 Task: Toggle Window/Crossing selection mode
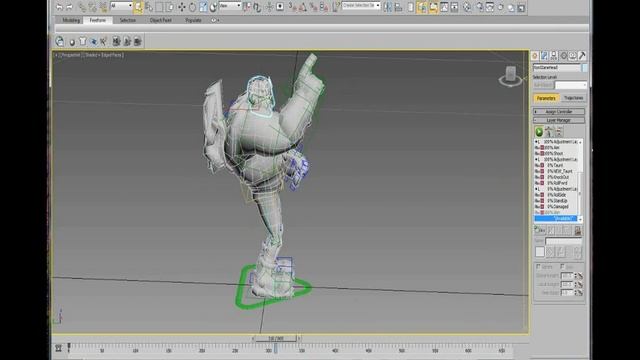[170, 7]
